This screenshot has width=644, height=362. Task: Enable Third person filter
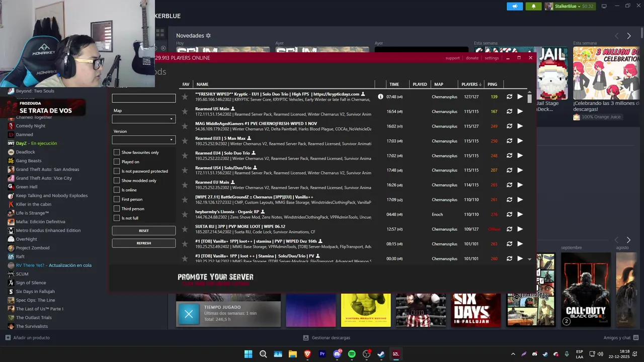coord(117,209)
